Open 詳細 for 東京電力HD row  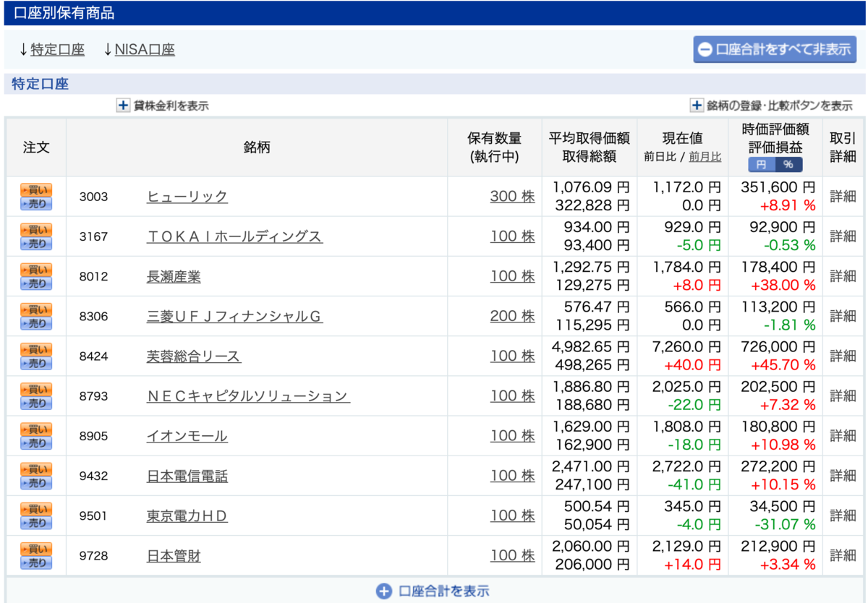point(843,516)
